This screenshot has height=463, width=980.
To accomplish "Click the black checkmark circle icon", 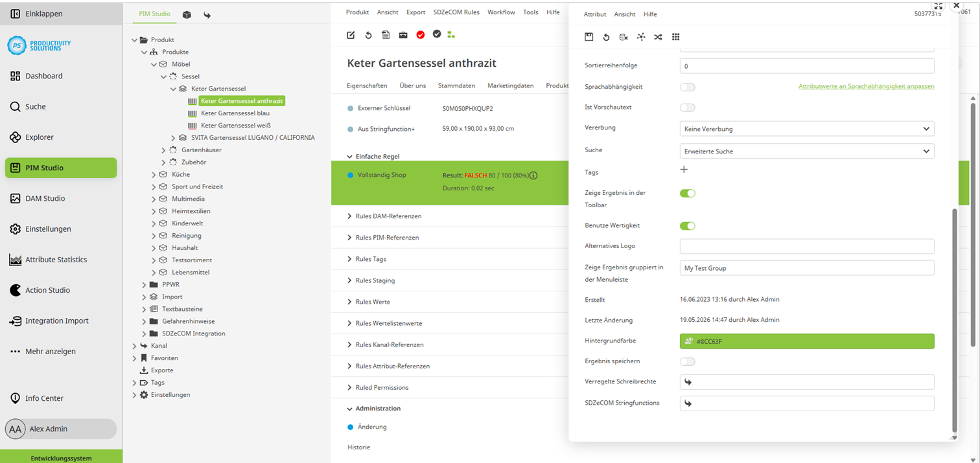I will pyautogui.click(x=437, y=34).
